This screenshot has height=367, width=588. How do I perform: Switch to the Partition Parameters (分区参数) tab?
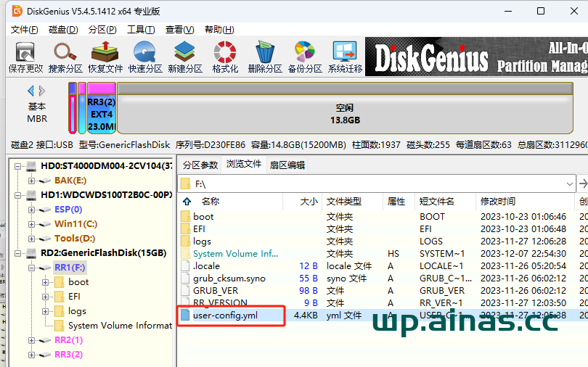[x=200, y=165]
